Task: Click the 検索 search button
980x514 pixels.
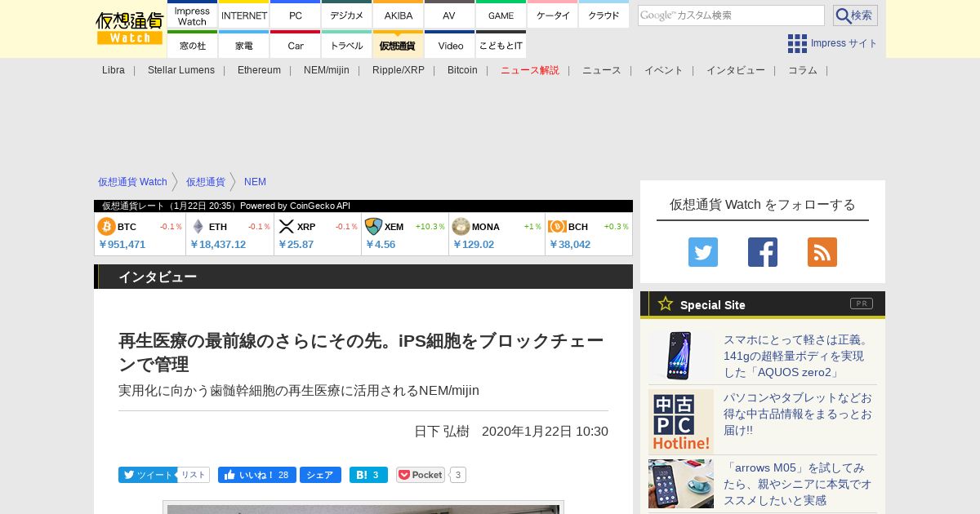Action: 855,16
